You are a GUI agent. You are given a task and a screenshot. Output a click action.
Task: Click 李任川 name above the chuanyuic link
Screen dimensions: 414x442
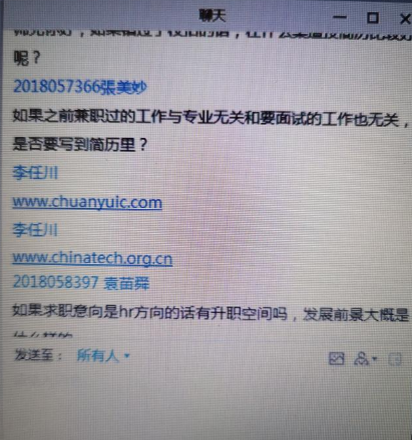coord(35,173)
